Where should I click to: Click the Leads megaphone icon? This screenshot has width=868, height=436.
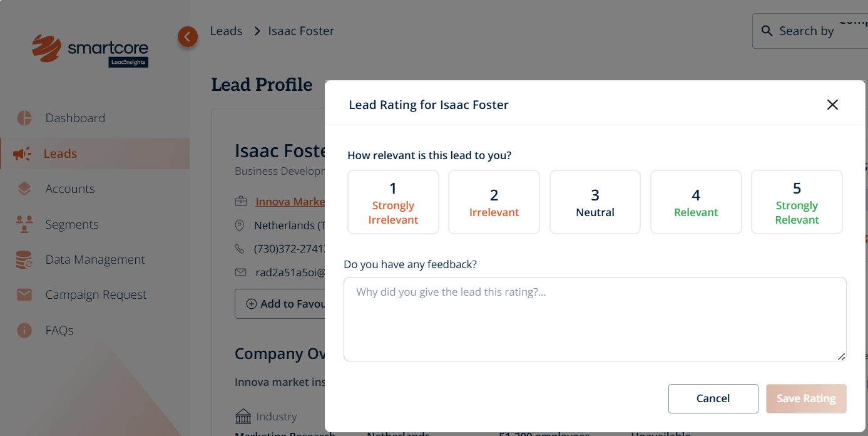click(23, 153)
